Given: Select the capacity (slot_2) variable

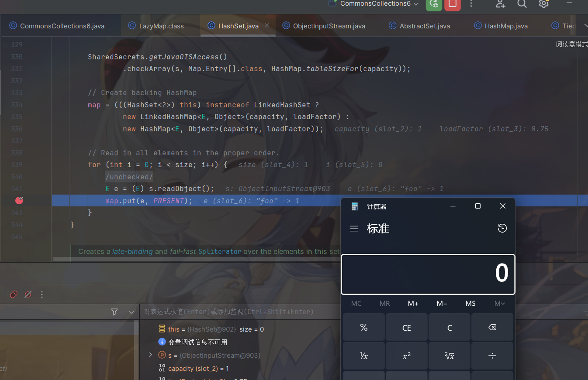Looking at the screenshot, I should pos(193,368).
